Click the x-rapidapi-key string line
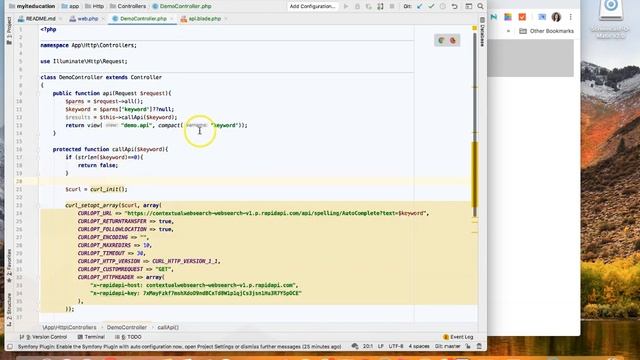The width and height of the screenshot is (640, 360). [196, 293]
